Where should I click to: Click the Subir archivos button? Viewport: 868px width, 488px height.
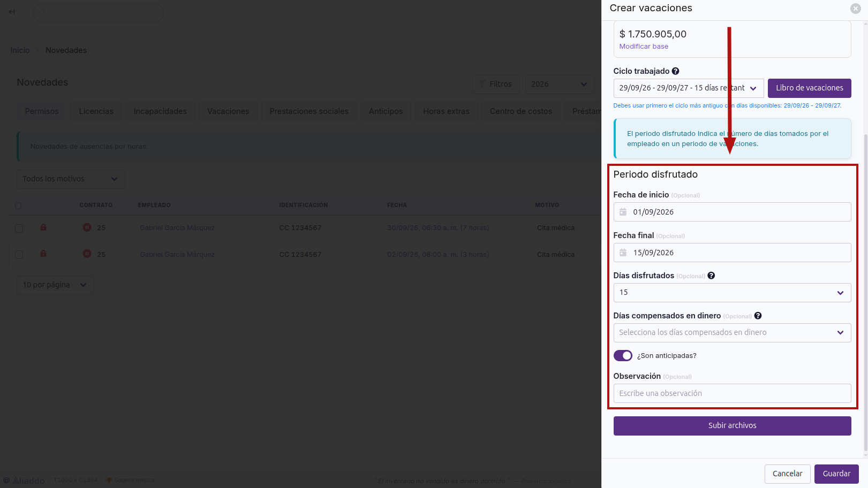click(x=732, y=426)
